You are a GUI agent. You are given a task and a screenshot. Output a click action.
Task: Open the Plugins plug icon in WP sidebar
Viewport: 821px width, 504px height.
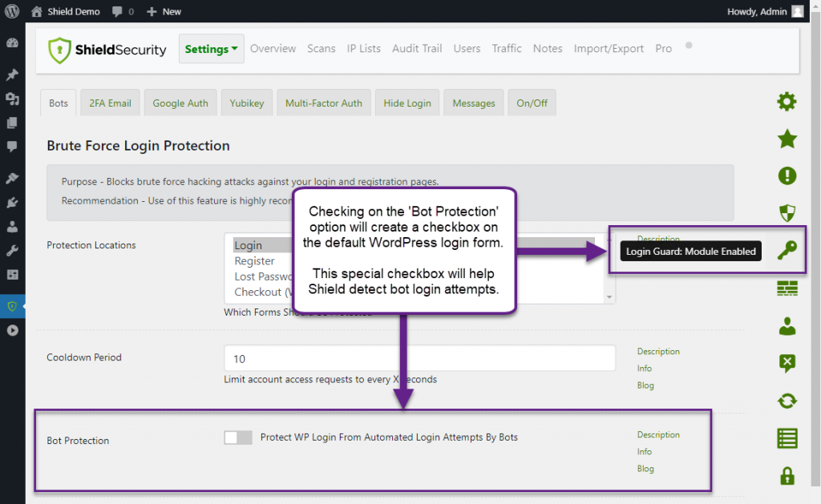point(12,203)
